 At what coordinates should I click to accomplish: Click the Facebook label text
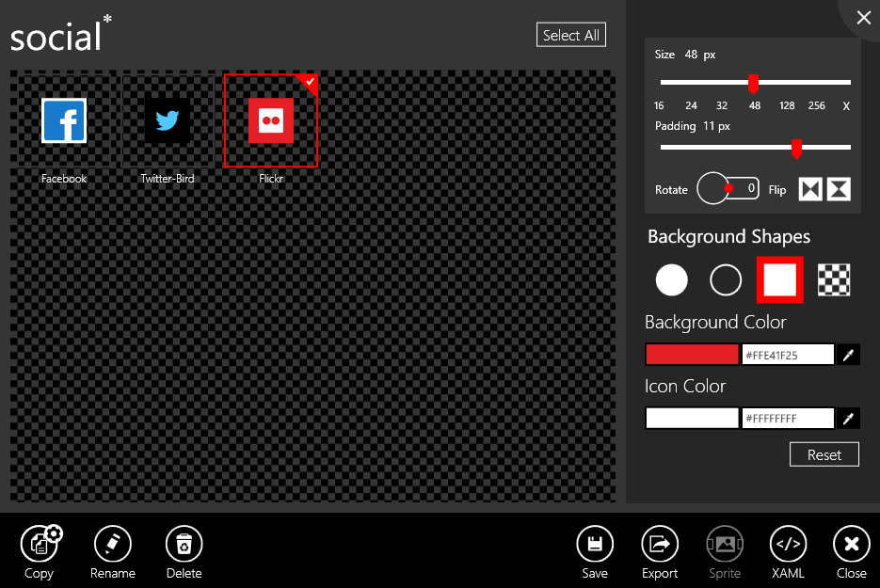click(64, 179)
